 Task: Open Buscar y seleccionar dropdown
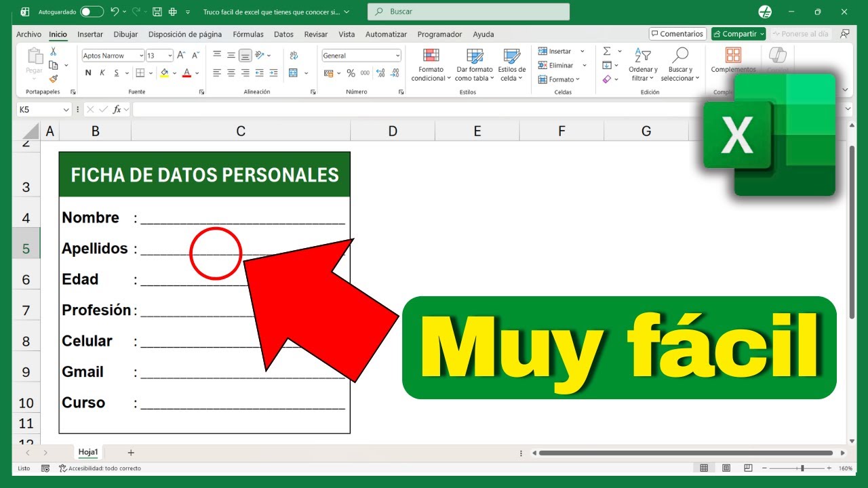pos(679,65)
